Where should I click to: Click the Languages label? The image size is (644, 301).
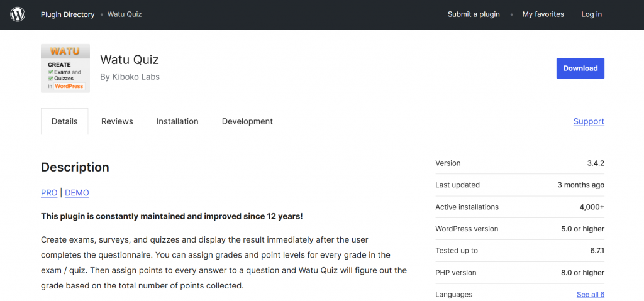454,295
